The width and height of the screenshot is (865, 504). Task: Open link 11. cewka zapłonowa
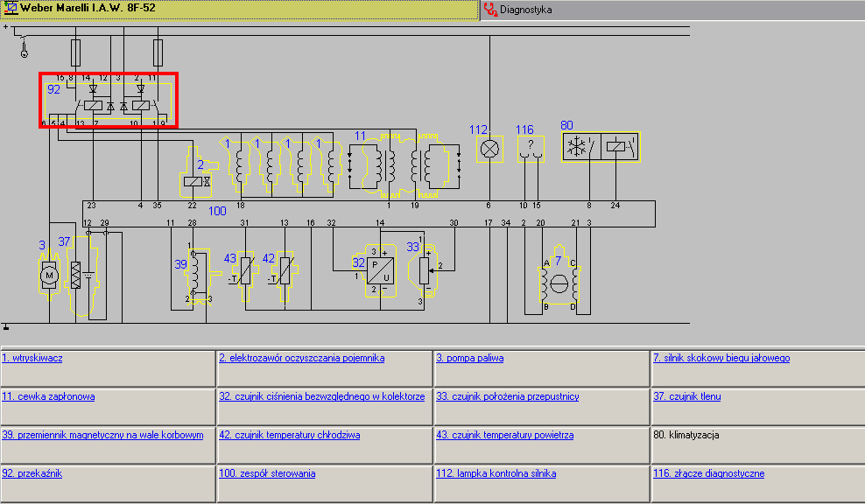48,396
